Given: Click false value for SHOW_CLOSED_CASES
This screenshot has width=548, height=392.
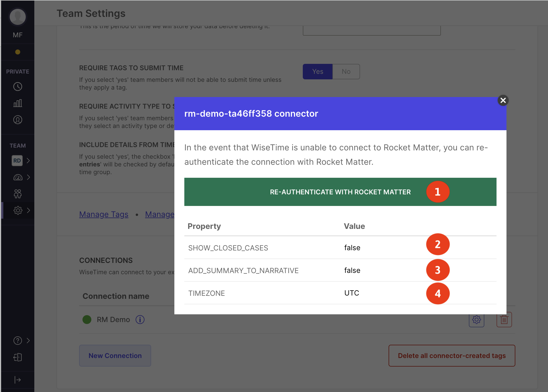Looking at the screenshot, I should pyautogui.click(x=352, y=248).
